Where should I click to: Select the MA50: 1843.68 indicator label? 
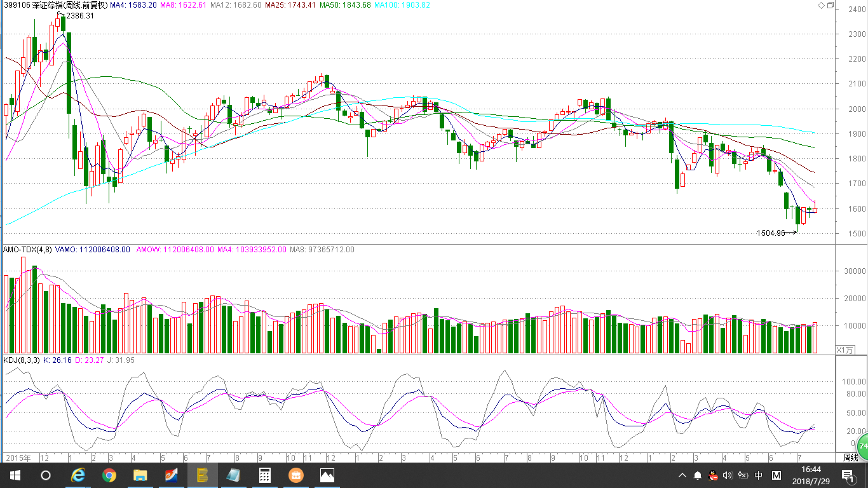pos(345,6)
